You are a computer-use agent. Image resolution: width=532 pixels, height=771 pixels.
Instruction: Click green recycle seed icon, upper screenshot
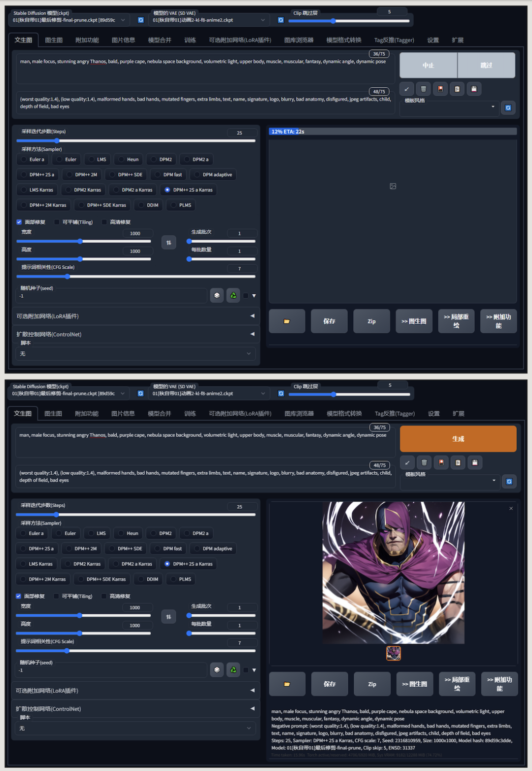click(233, 296)
